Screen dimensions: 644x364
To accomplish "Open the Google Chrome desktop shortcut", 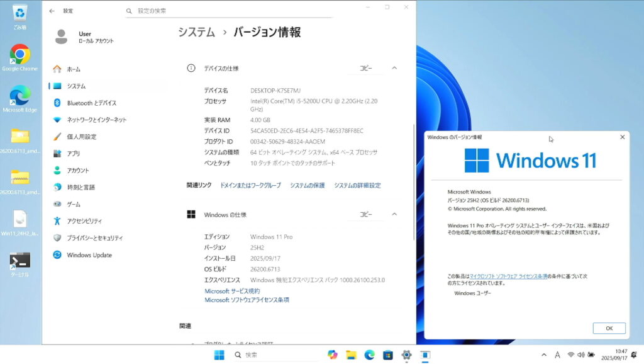I will (19, 56).
